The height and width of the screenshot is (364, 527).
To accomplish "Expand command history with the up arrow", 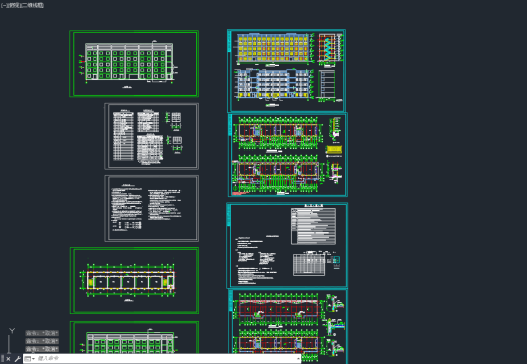I will click(299, 359).
